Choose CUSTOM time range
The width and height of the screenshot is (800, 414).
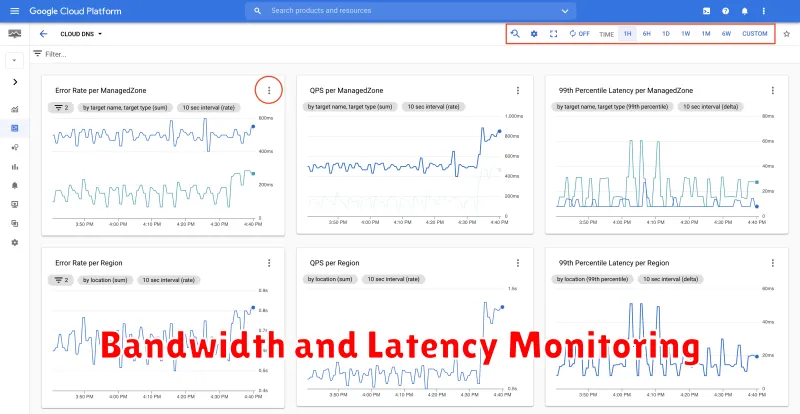pos(755,34)
